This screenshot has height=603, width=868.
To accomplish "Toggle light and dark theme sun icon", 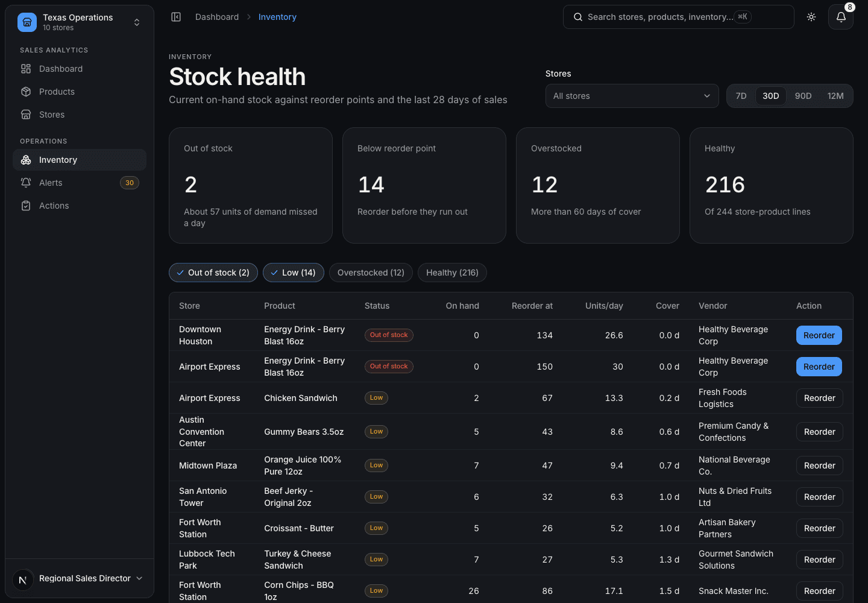I will [x=811, y=17].
